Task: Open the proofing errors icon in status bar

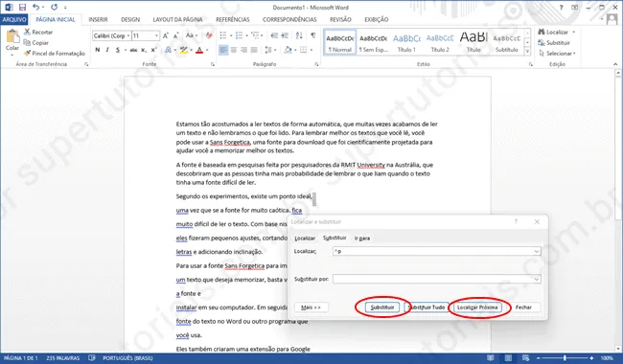Action: tap(92, 358)
